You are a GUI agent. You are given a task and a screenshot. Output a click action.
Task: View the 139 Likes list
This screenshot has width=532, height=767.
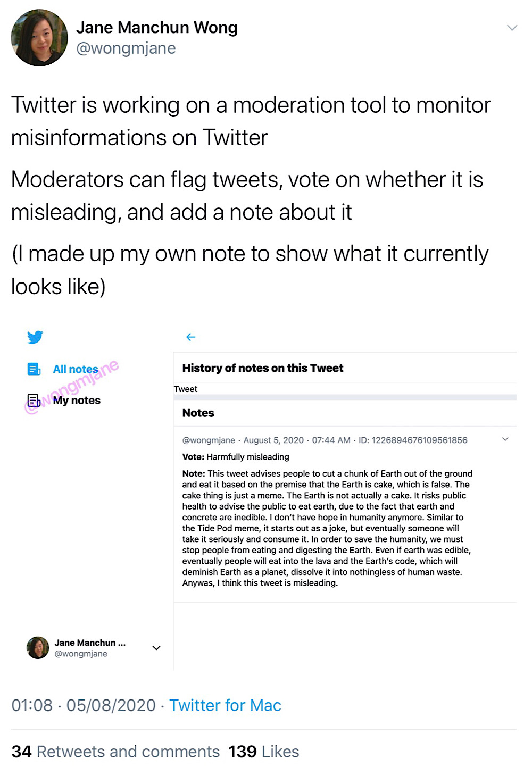pyautogui.click(x=263, y=751)
